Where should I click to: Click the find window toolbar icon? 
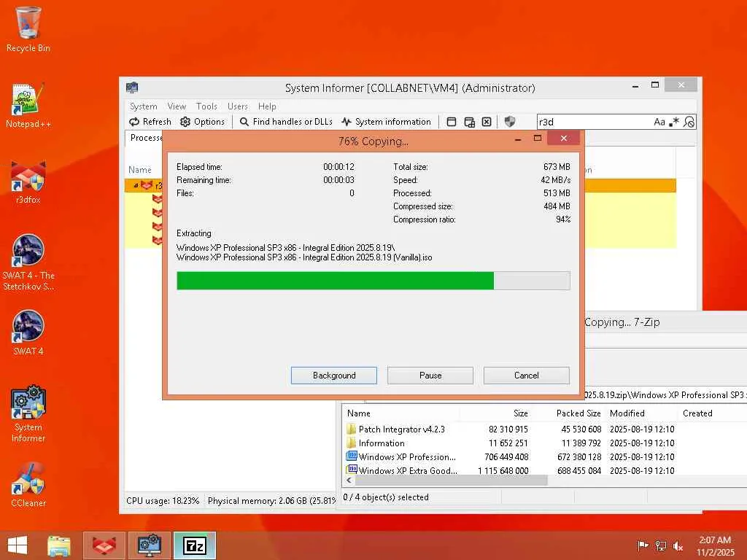click(x=451, y=122)
